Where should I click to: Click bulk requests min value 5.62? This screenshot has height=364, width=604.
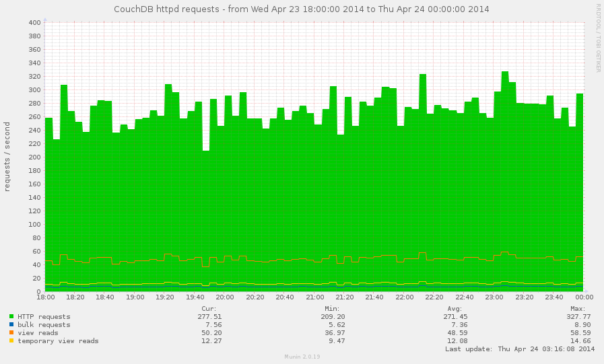(337, 325)
